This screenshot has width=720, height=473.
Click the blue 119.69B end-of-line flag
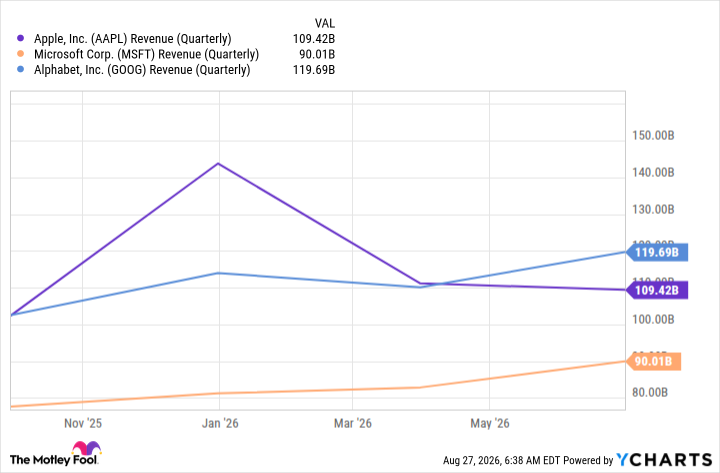tap(657, 252)
